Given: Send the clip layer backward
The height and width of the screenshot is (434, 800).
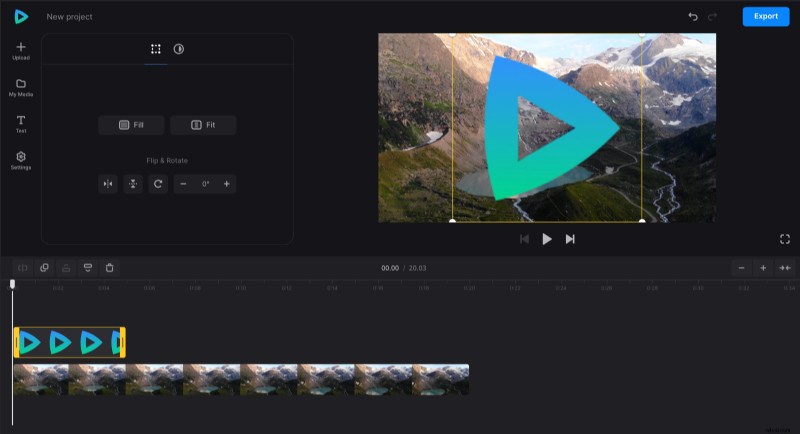Looking at the screenshot, I should [88, 268].
